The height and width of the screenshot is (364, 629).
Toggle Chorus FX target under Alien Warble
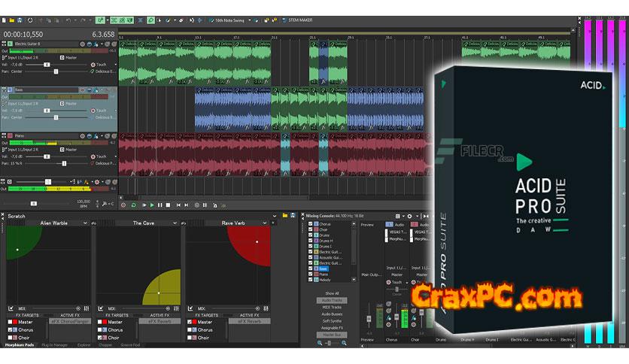pyautogui.click(x=11, y=329)
